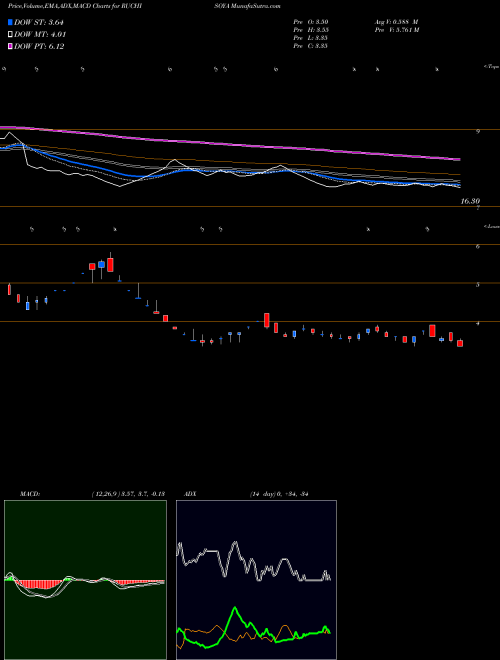The width and height of the screenshot is (500, 660).
Task: Click the price axis label 9
Action: click(478, 131)
